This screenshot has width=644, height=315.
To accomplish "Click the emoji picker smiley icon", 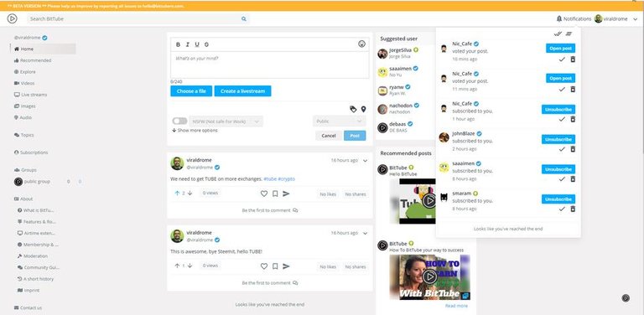I will [x=361, y=44].
